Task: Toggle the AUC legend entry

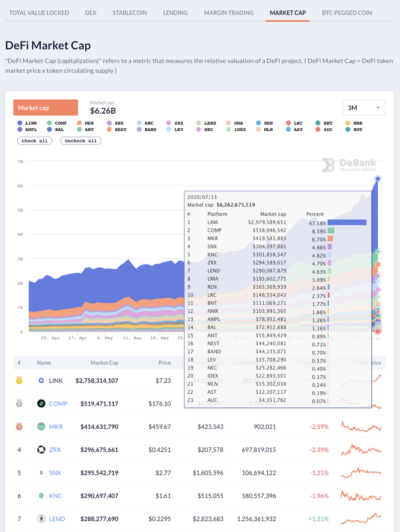Action: [x=324, y=130]
